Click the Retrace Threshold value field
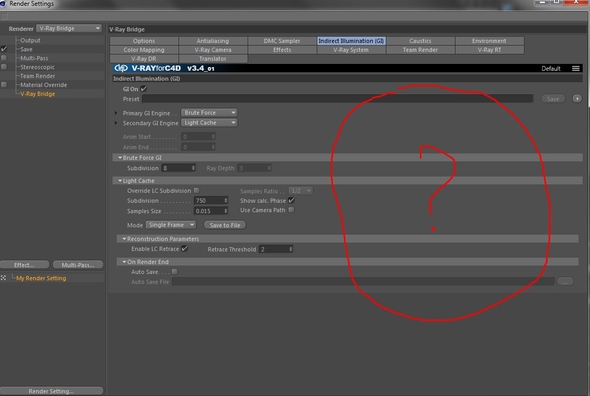The image size is (590, 396). (276, 249)
